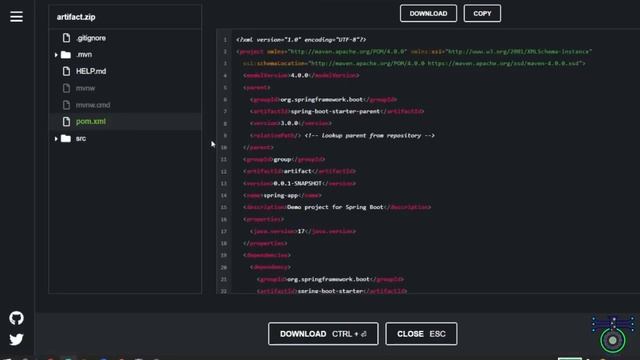Select .gitignore in the file tree
Image resolution: width=640 pixels, height=360 pixels.
click(x=91, y=38)
